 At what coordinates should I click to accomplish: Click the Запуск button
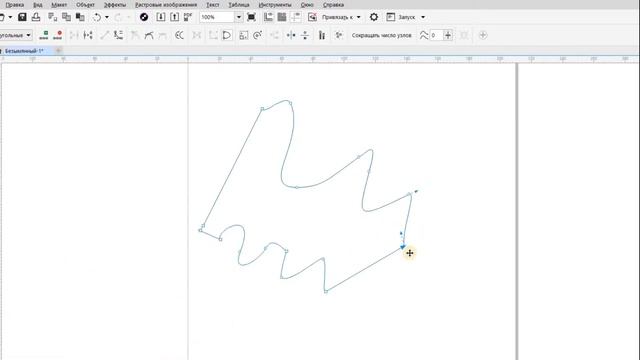tap(402, 17)
